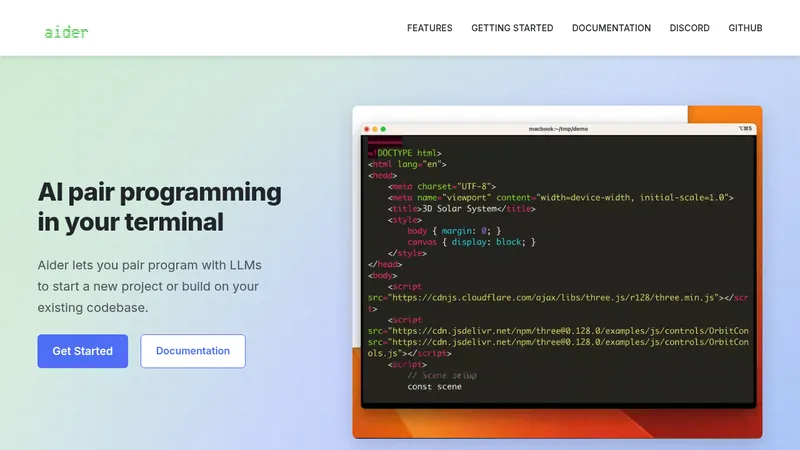Click the green zoom dot in terminal
800x450 pixels.
[383, 129]
